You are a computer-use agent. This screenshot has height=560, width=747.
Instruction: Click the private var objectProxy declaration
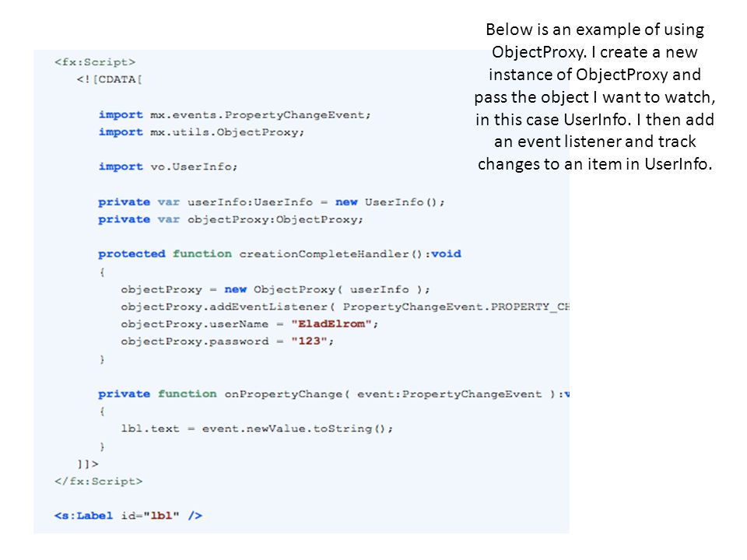[x=230, y=219]
